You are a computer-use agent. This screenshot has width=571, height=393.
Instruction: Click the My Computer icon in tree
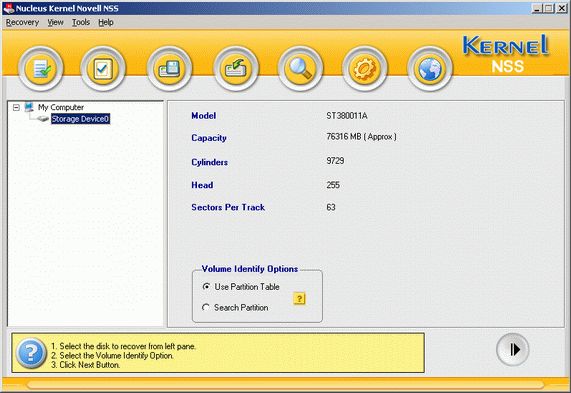(x=29, y=107)
